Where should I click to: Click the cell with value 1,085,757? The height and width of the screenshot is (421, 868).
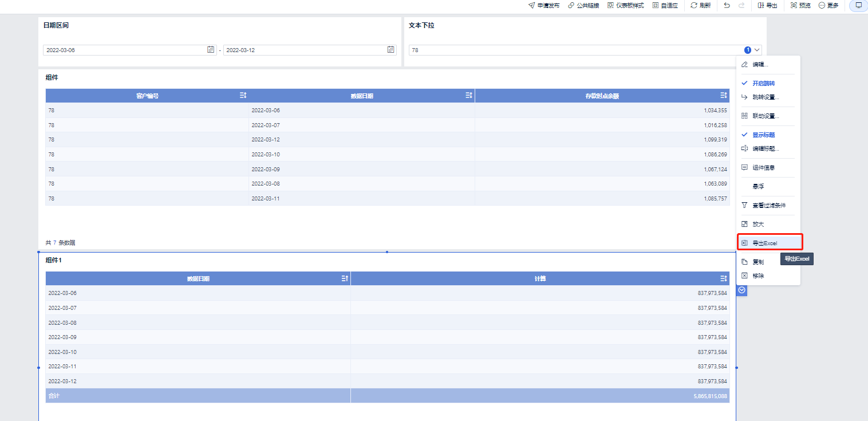pyautogui.click(x=602, y=199)
